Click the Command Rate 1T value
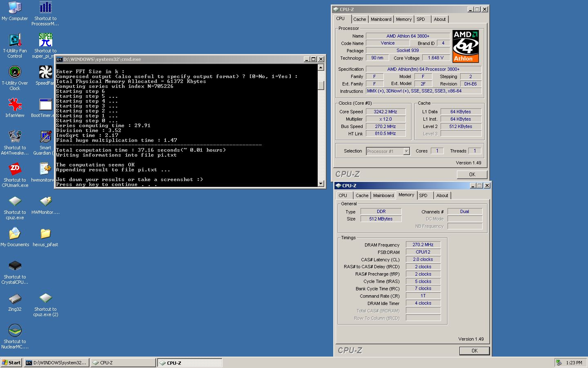Viewport: 588px width, 368px height. [423, 296]
